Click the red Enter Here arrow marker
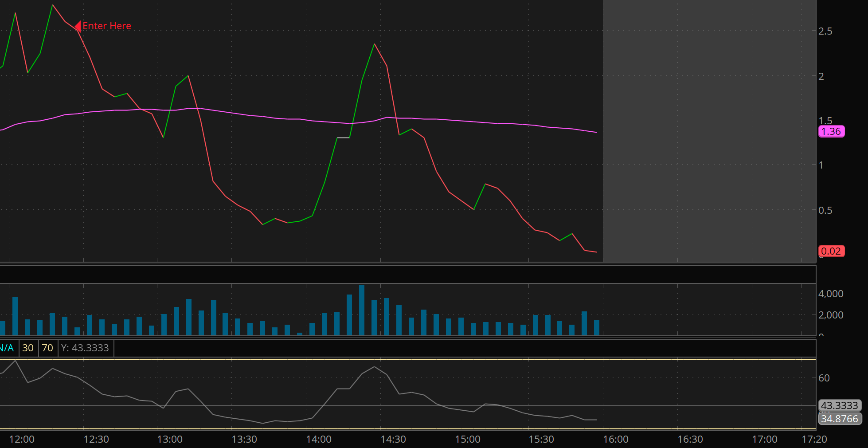This screenshot has height=448, width=868. [x=78, y=26]
